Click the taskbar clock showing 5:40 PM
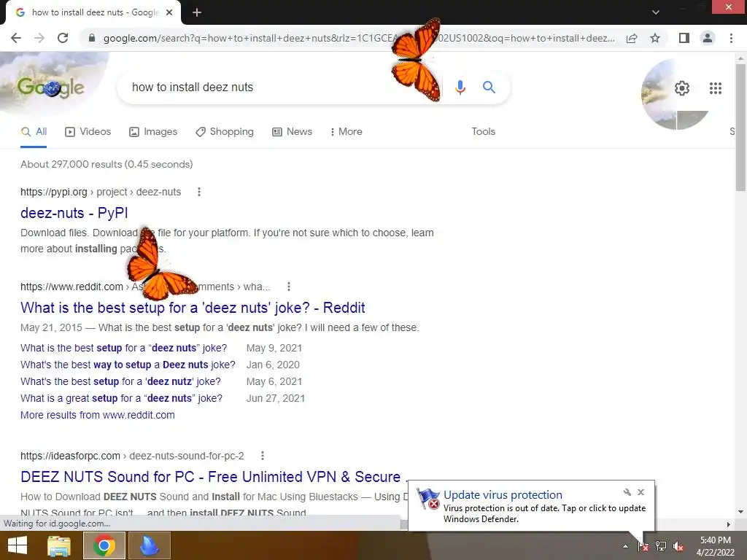Viewport: 747px width, 560px height. pos(715,546)
